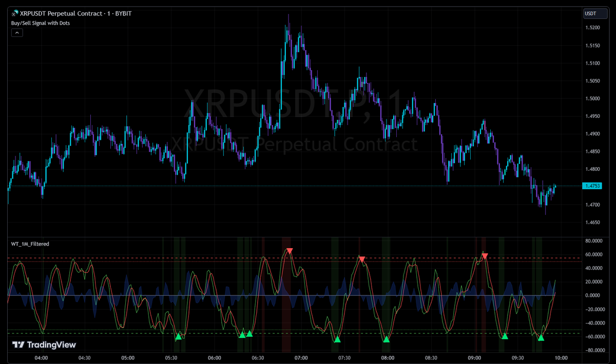Click the 05:00 time axis label
Viewport: 616px width, 364px height.
click(x=128, y=358)
